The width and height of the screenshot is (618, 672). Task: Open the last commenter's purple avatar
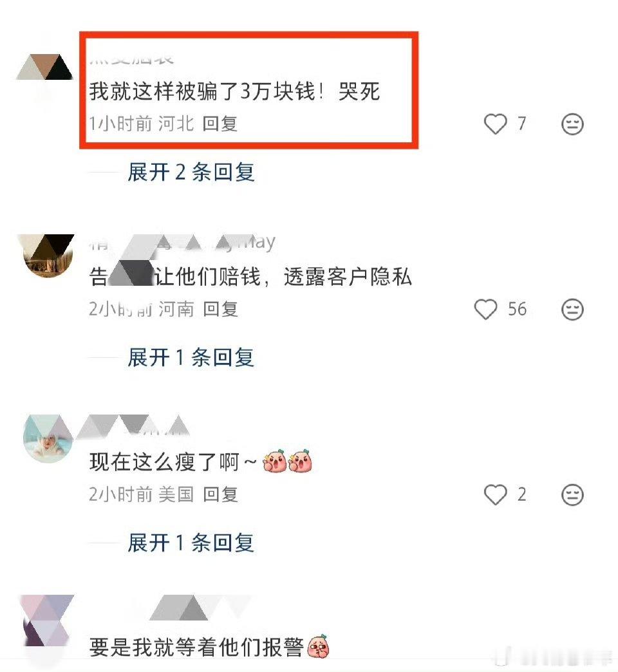[x=48, y=620]
